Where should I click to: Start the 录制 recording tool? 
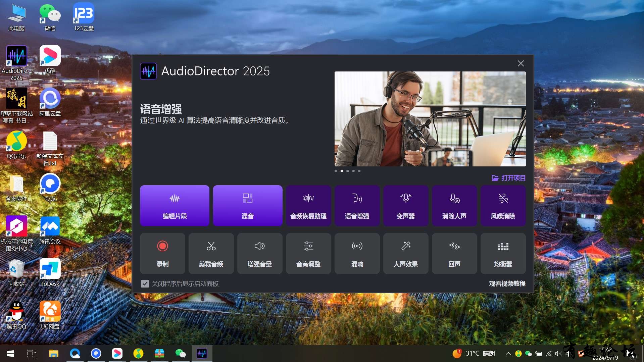[162, 254]
